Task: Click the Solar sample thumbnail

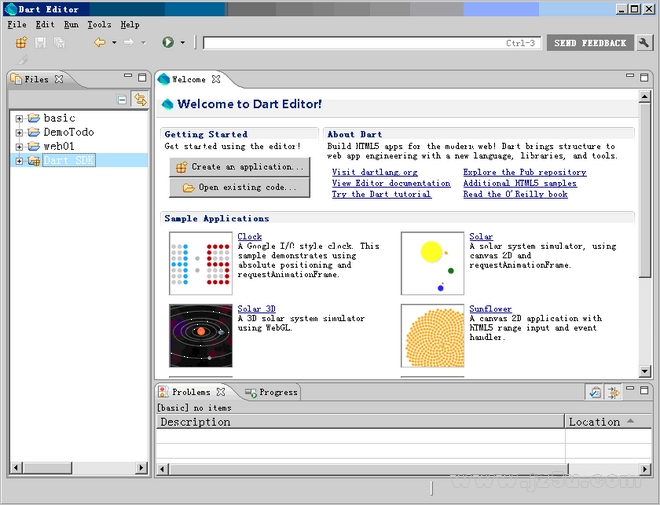Action: pyautogui.click(x=433, y=263)
